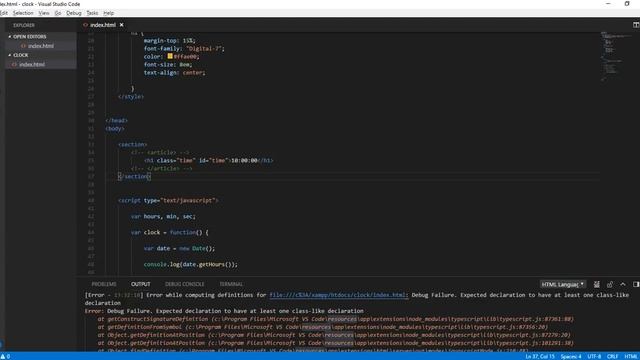This screenshot has width=640, height=360.
Task: Select the index.html editor tab
Action: click(x=103, y=25)
